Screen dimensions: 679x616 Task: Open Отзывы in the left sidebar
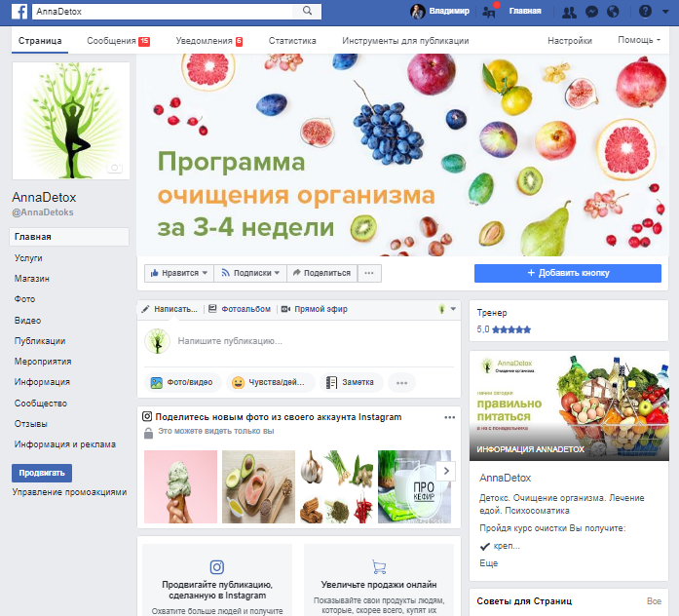[31, 424]
